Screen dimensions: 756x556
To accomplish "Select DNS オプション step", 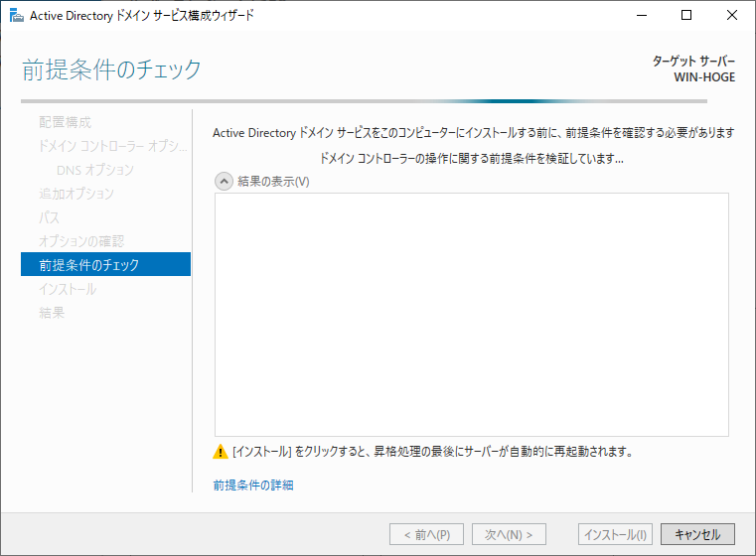I will pyautogui.click(x=95, y=170).
